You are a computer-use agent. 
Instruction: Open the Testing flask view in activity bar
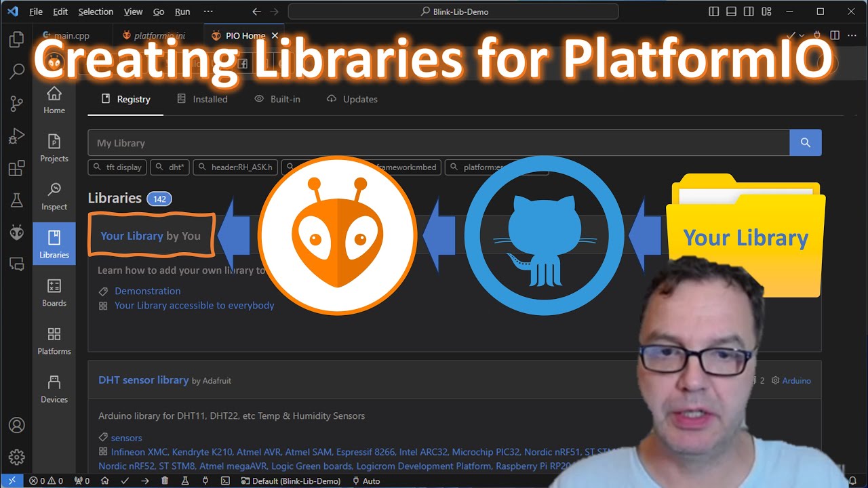point(16,201)
